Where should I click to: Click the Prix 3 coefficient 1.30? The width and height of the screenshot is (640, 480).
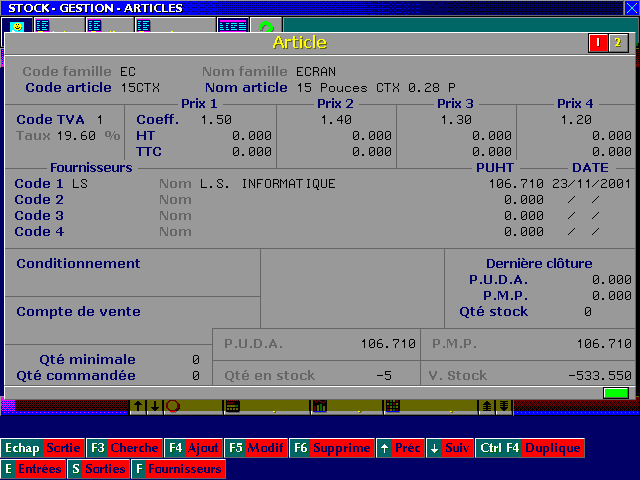coord(456,120)
